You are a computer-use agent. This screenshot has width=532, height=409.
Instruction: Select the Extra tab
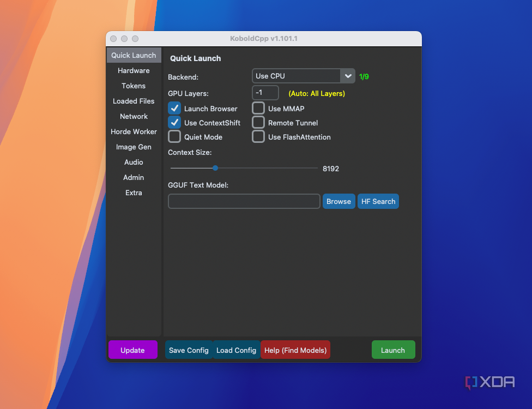(x=134, y=193)
